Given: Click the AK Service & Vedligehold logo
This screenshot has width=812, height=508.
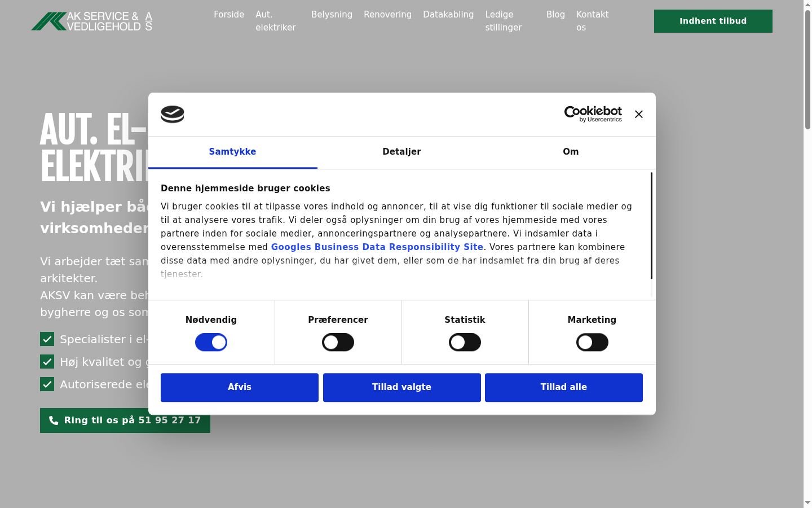Looking at the screenshot, I should (x=92, y=21).
